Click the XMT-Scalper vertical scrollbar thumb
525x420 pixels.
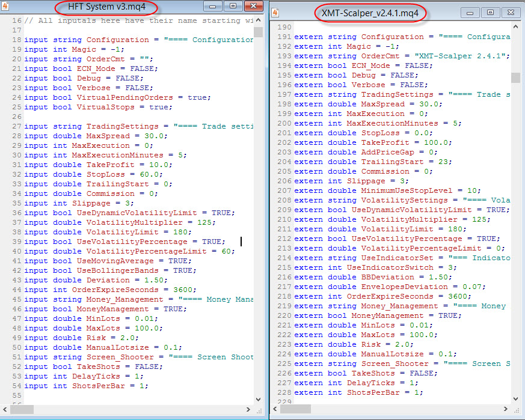tap(516, 78)
